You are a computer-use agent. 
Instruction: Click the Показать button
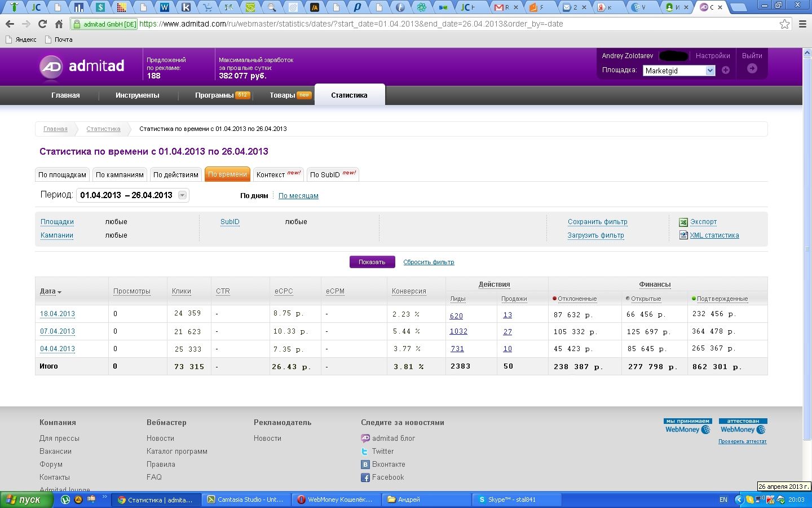[372, 262]
